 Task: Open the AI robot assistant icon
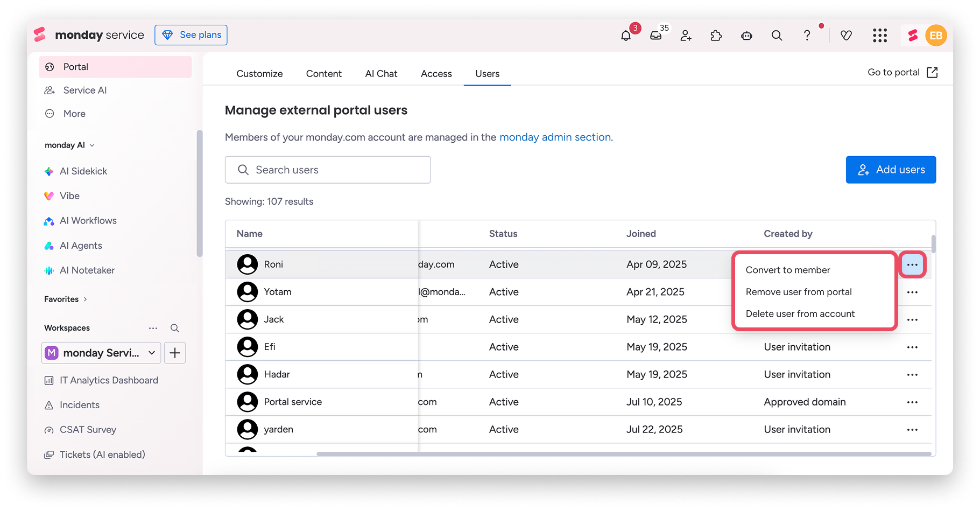tap(746, 36)
